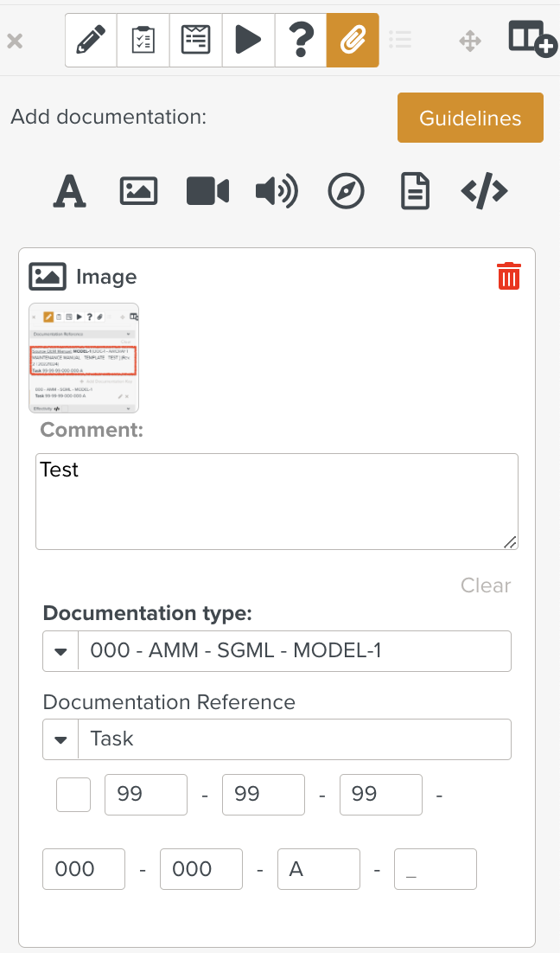Click the uploaded image thumbnail

[84, 357]
